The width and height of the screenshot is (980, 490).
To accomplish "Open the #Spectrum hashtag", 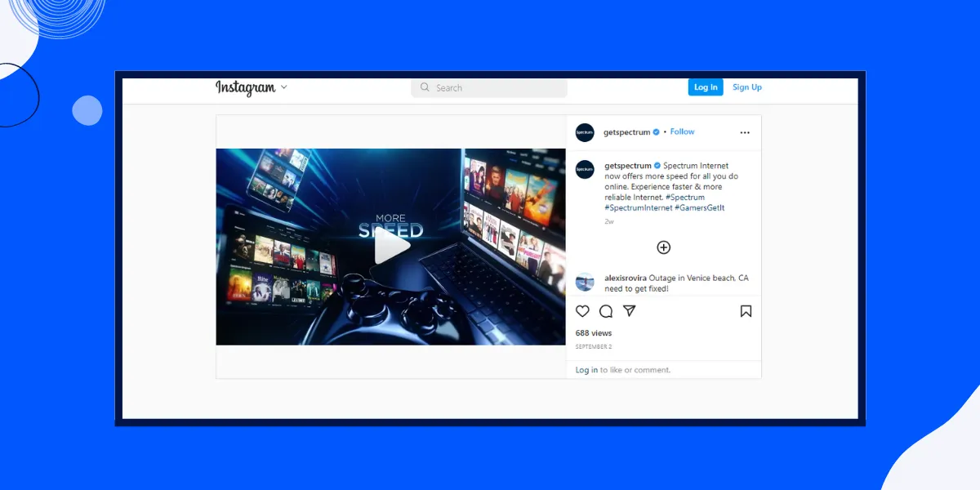I will pyautogui.click(x=685, y=198).
